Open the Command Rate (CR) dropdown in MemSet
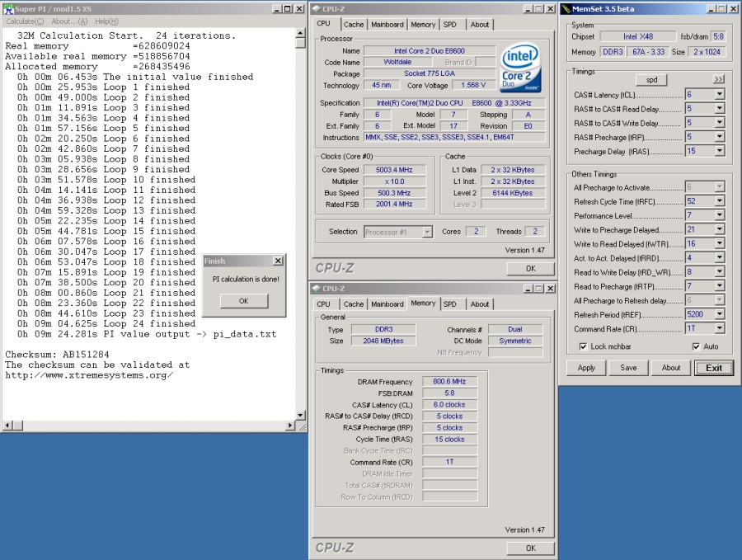 (719, 328)
